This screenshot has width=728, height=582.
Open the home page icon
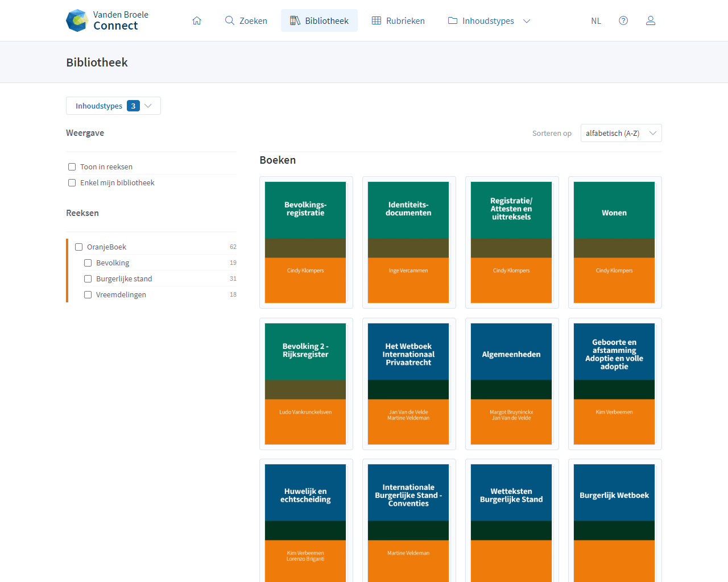pyautogui.click(x=197, y=20)
